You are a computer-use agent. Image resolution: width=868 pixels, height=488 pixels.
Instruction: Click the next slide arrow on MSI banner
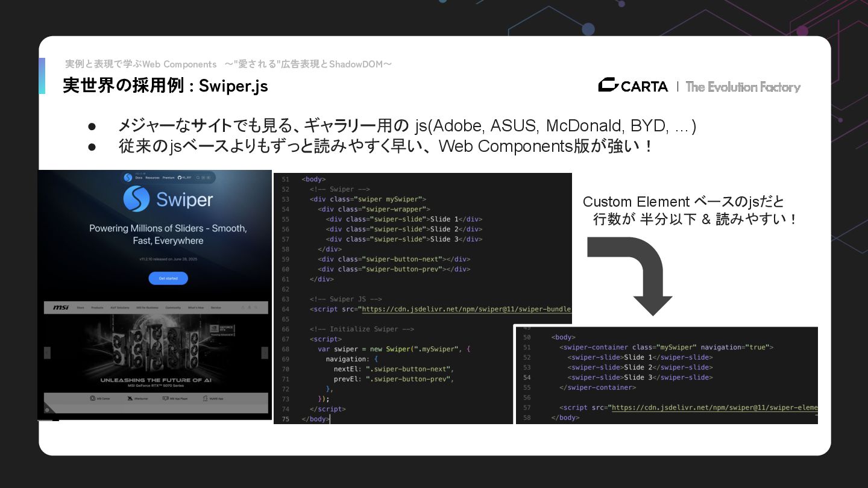[264, 353]
